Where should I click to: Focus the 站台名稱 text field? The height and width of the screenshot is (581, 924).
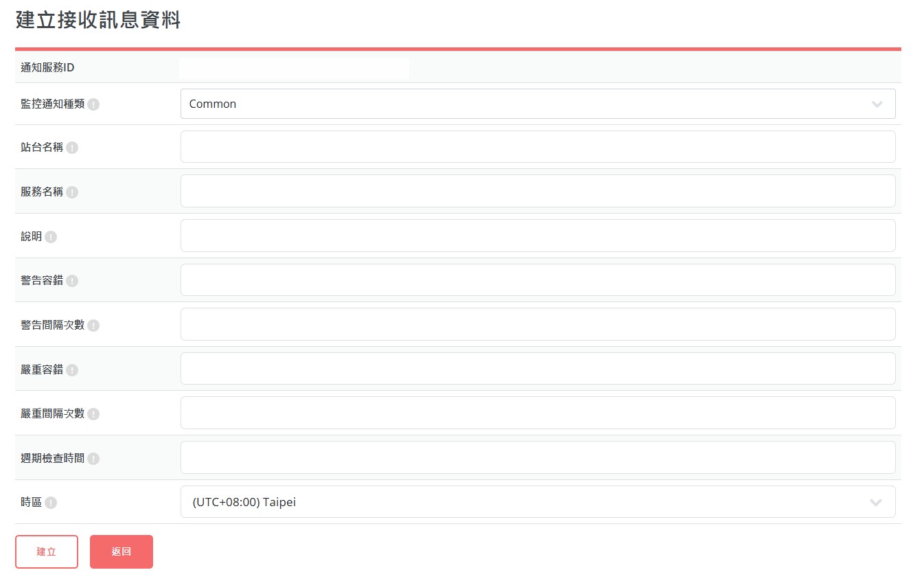(x=538, y=147)
